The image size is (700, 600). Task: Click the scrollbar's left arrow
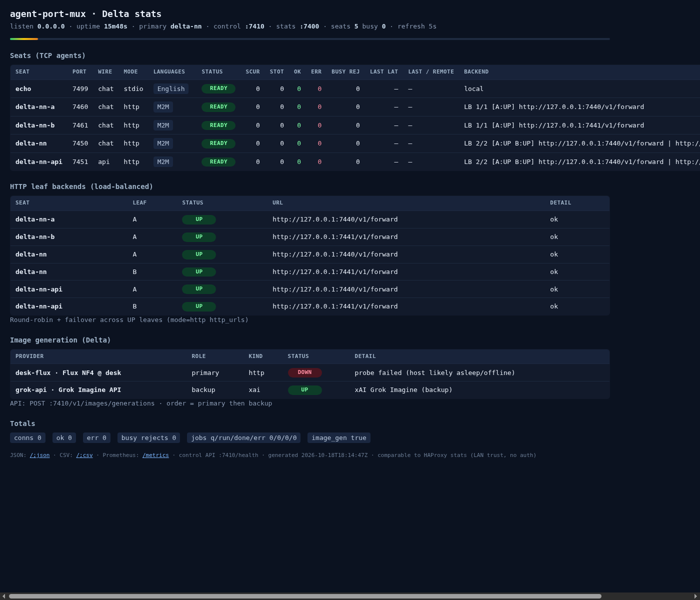click(3, 596)
